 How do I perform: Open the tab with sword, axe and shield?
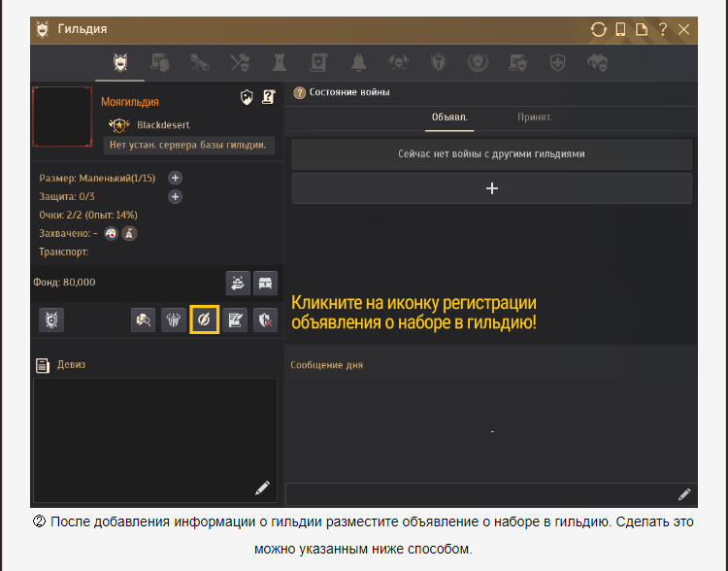(x=240, y=63)
